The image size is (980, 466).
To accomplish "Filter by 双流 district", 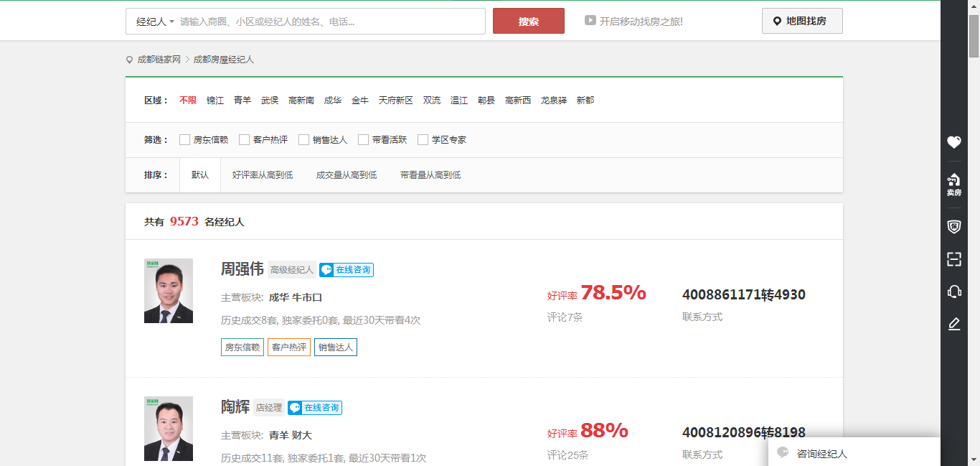I will pos(432,101).
